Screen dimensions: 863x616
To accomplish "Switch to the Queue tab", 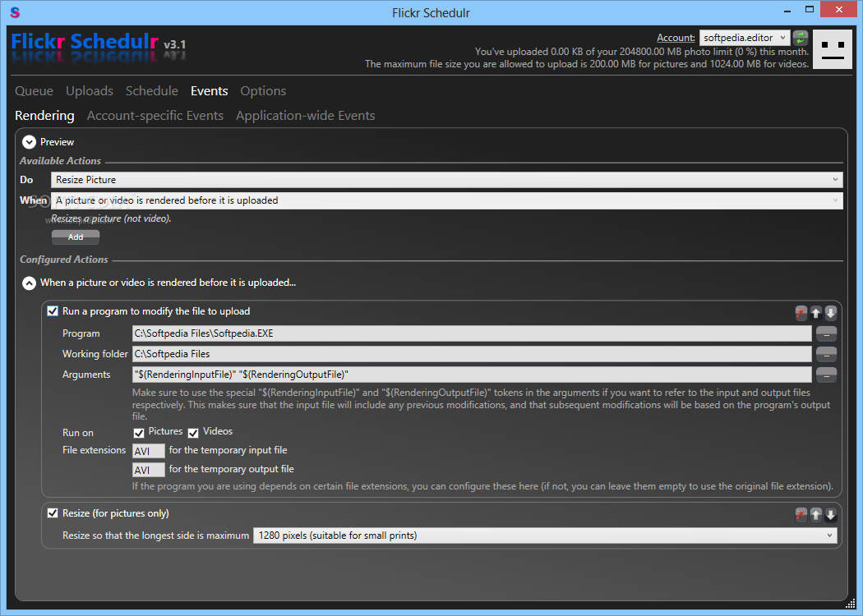I will (35, 90).
